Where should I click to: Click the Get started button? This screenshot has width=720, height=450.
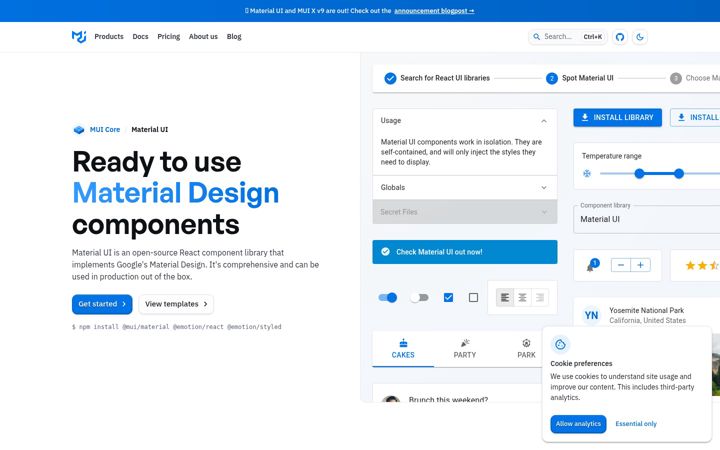[102, 304]
